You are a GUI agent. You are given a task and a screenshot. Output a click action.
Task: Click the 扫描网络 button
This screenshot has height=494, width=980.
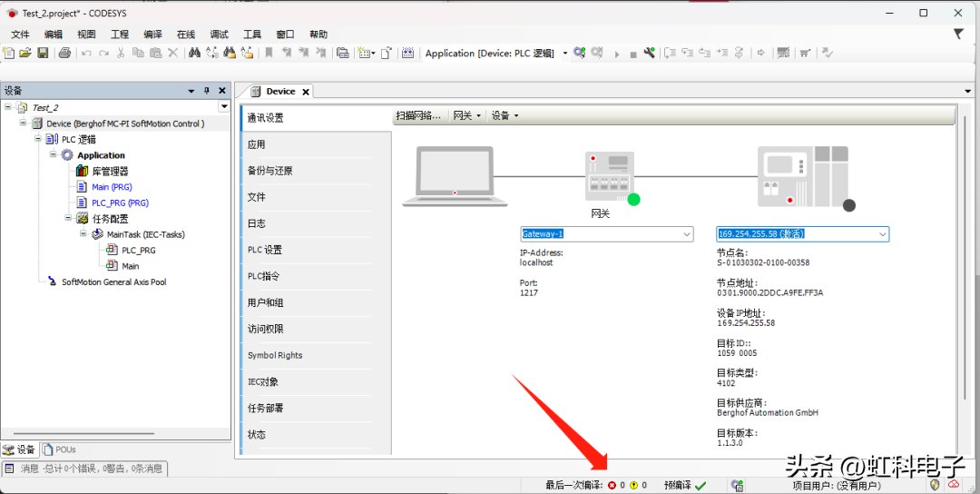tap(418, 115)
